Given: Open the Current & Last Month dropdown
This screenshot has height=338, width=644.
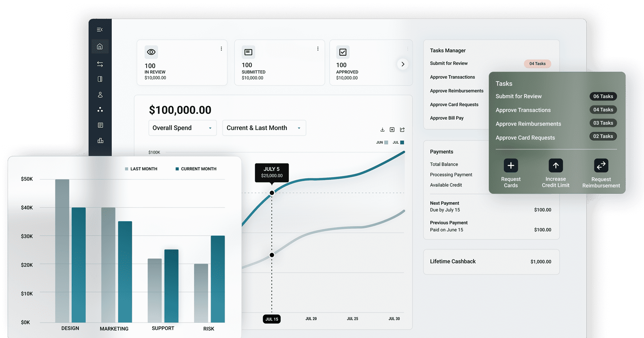Looking at the screenshot, I should point(264,128).
